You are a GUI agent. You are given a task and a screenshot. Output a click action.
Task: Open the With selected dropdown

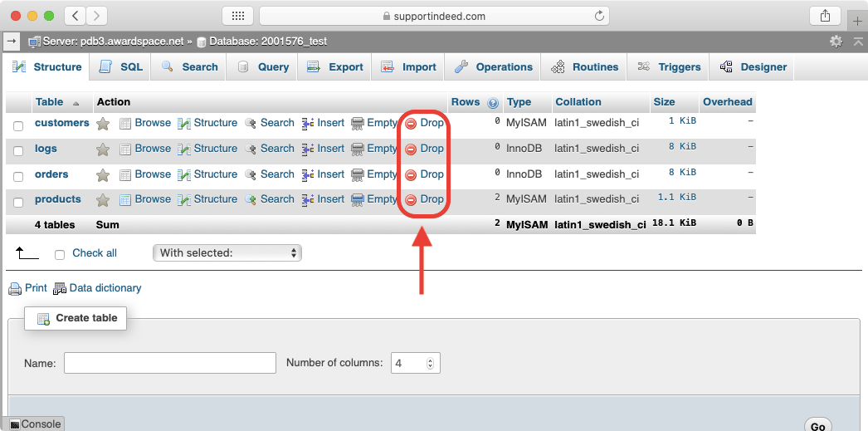227,253
